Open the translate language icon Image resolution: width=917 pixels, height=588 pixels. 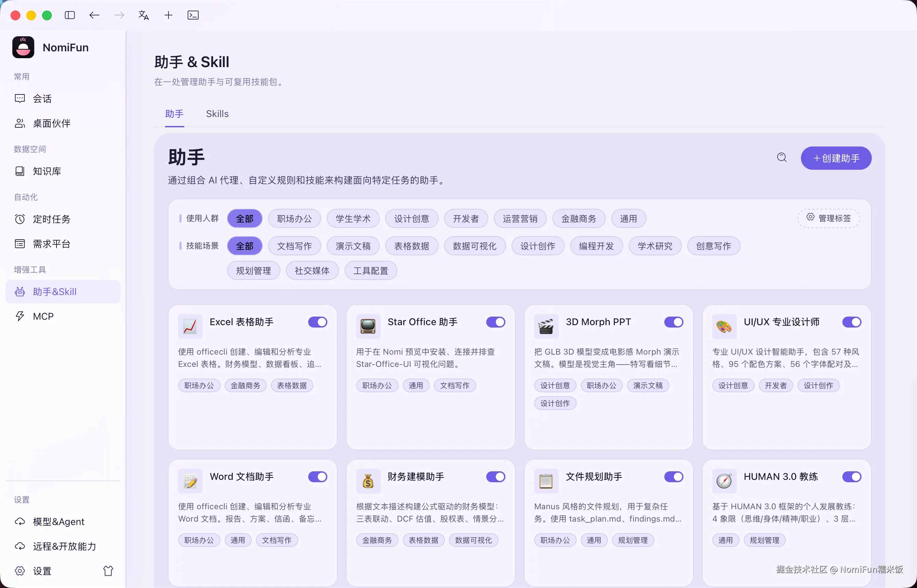pyautogui.click(x=143, y=15)
